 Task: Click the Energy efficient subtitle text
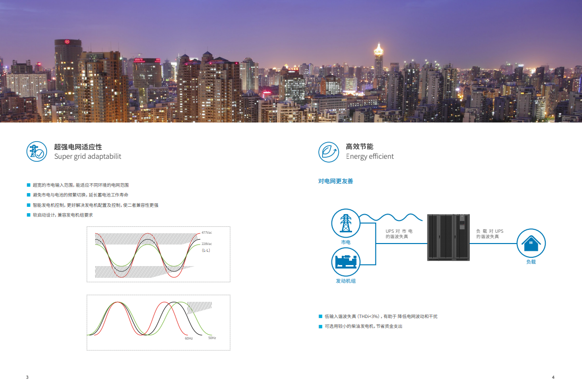(370, 157)
